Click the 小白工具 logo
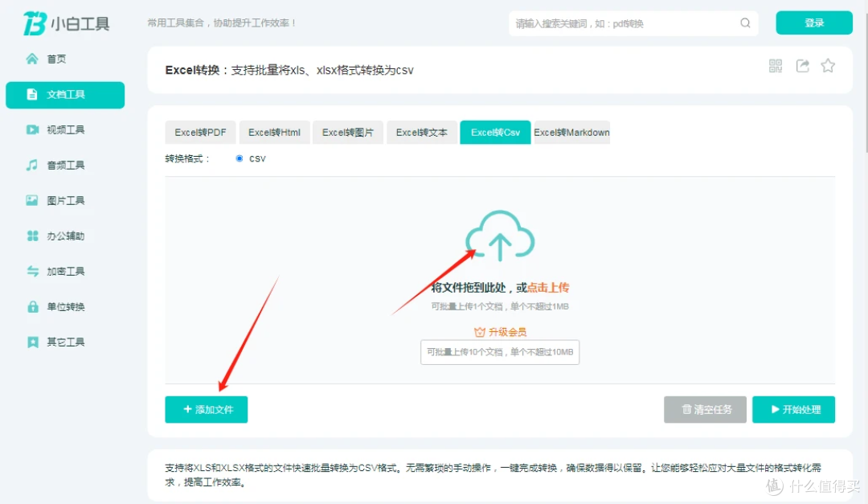The width and height of the screenshot is (868, 504). tap(66, 23)
